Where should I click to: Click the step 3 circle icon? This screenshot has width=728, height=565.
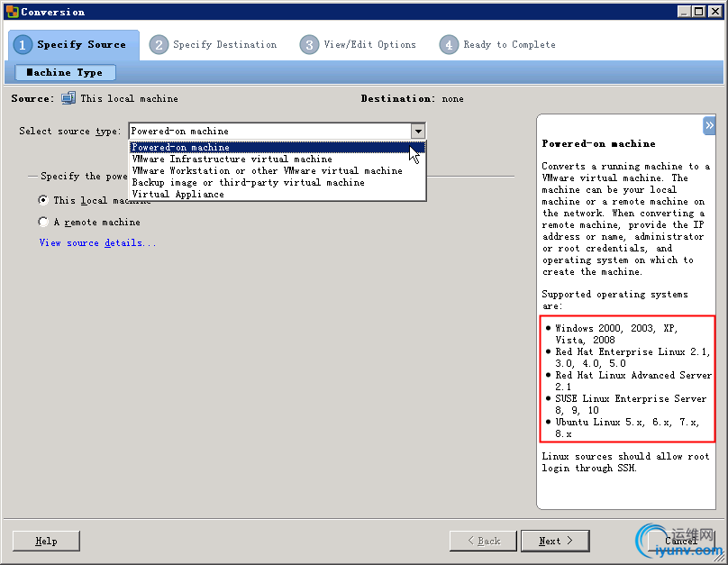(309, 45)
